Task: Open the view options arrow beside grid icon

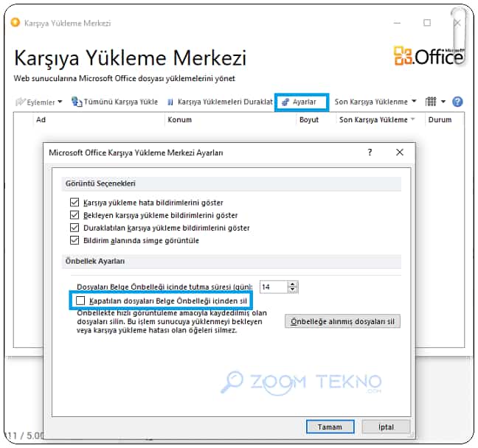Action: (443, 102)
